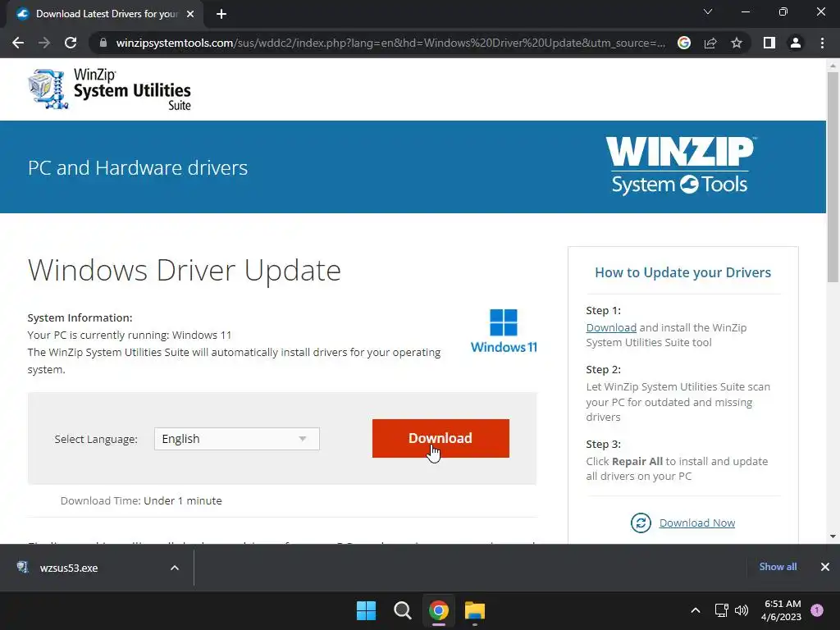Close the downloads bar
The image size is (840, 630).
tap(825, 567)
